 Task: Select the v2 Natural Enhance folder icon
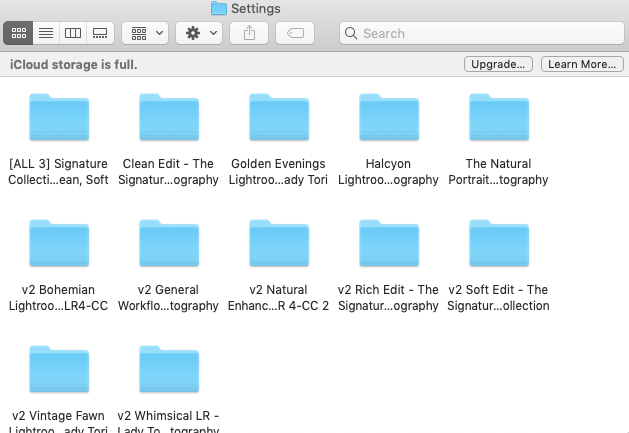[279, 243]
